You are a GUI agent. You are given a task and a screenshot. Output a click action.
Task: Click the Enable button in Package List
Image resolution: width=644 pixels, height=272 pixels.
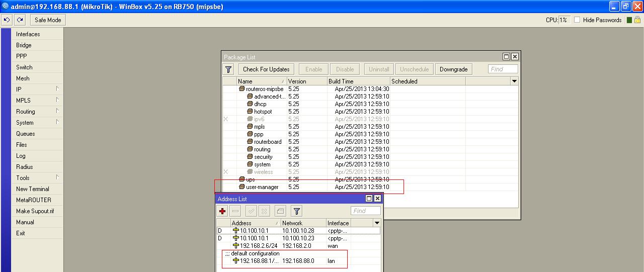coord(314,69)
